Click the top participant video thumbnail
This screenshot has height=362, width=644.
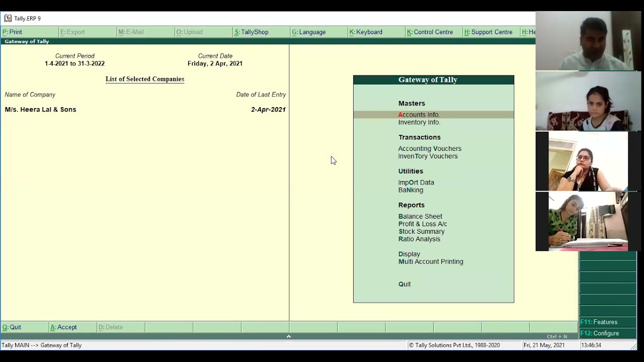588,41
